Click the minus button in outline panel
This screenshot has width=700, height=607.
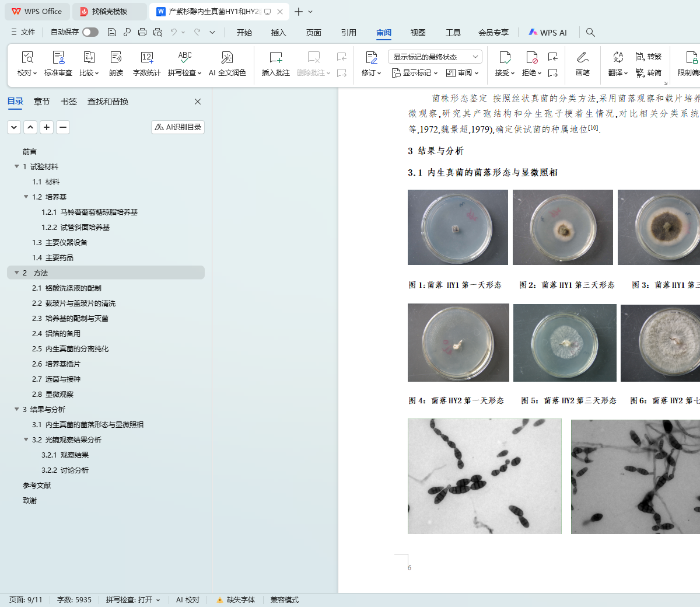[63, 127]
